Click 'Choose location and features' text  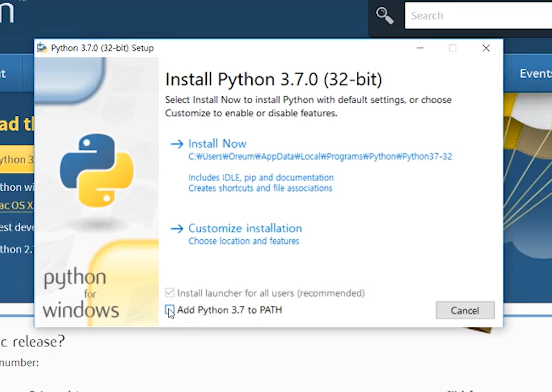244,241
